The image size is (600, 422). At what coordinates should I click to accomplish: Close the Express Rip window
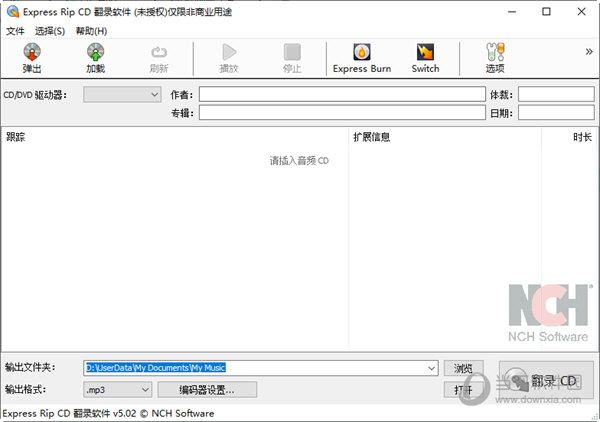point(581,12)
